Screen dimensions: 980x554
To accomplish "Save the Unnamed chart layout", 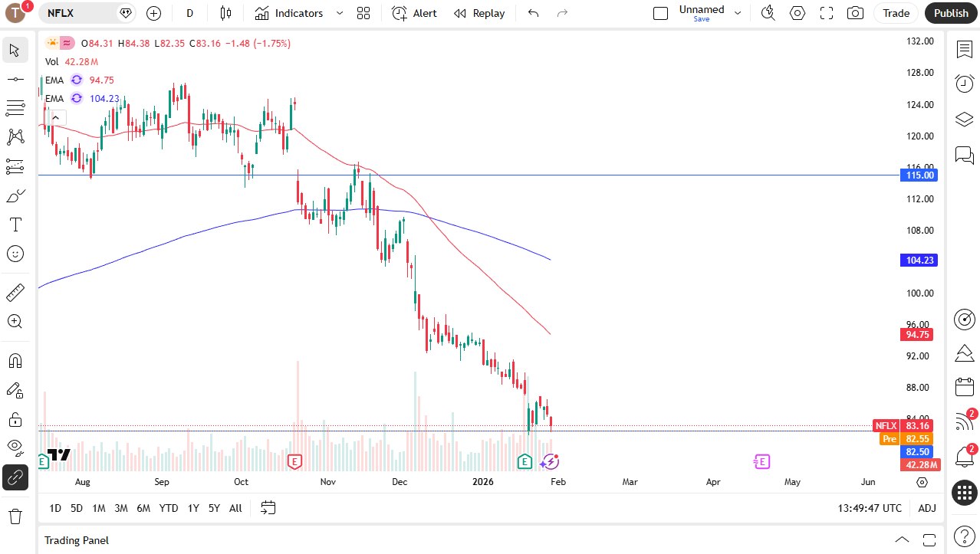I will pyautogui.click(x=701, y=19).
